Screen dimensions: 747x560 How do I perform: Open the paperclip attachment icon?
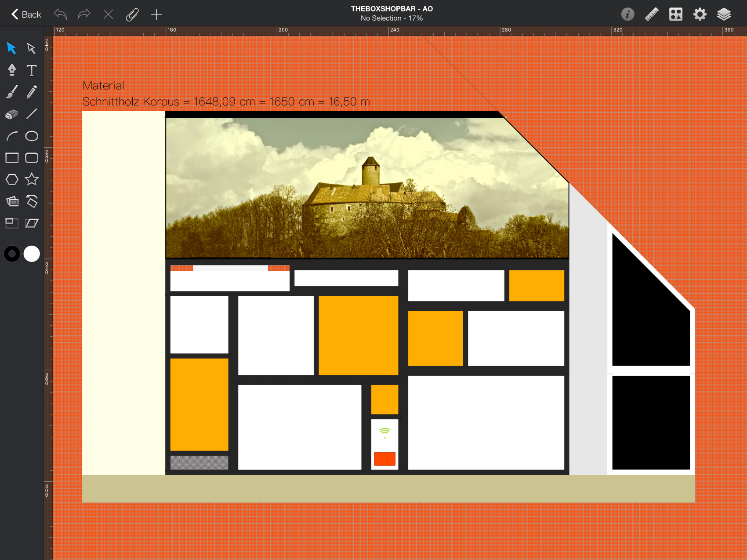click(x=132, y=15)
